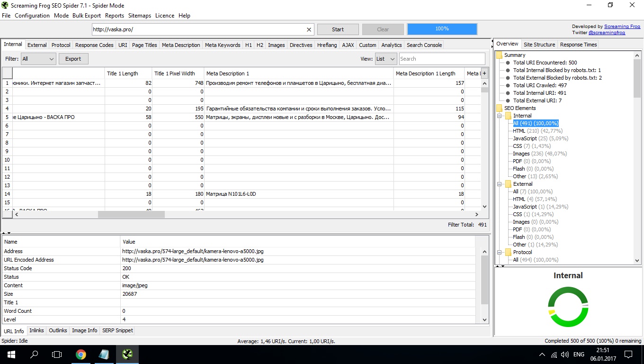This screenshot has height=364, width=644.
Task: Open the Screaming Frog developer link
Action: [x=622, y=27]
